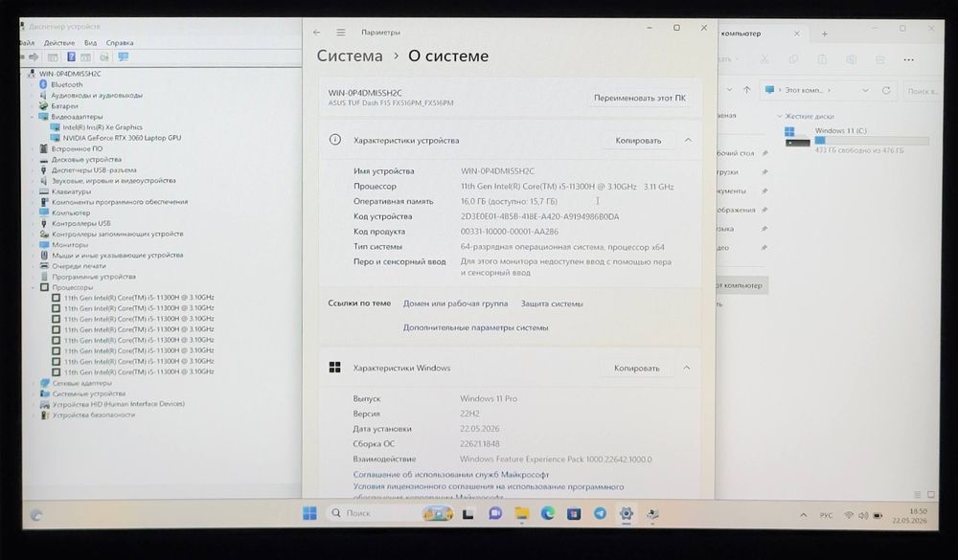The height and width of the screenshot is (560, 958).
Task: Open the Действие menu
Action: click(59, 43)
